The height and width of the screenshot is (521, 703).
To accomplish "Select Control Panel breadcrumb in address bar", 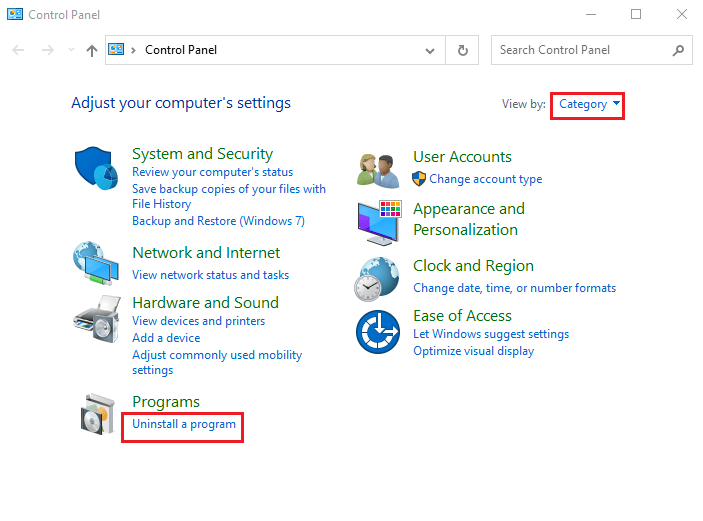I will pos(181,50).
